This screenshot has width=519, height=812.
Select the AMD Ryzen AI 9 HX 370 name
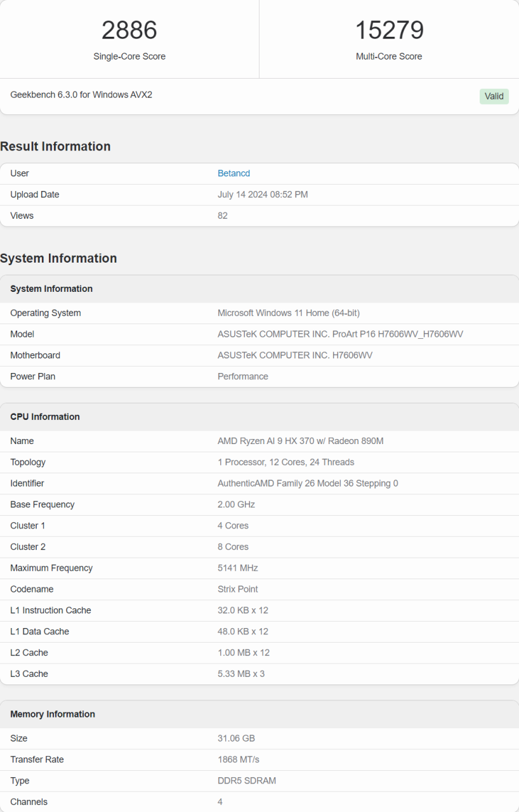(301, 441)
